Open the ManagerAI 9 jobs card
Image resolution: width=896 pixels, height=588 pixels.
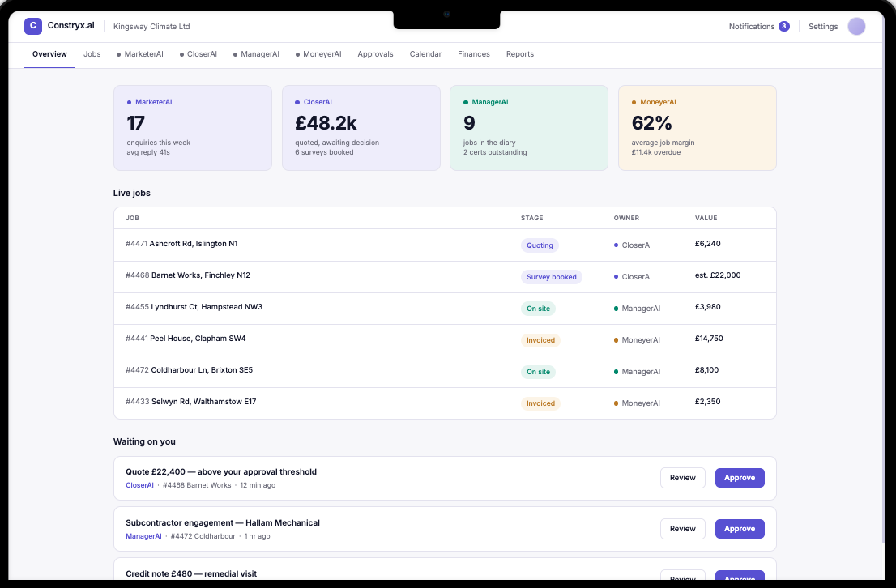coord(529,128)
